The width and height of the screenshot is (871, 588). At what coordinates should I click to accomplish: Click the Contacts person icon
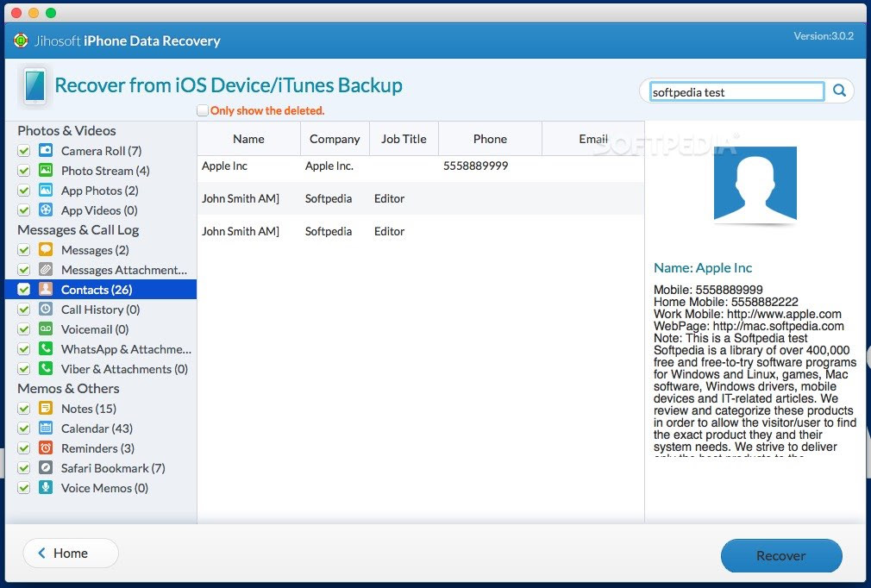[46, 290]
